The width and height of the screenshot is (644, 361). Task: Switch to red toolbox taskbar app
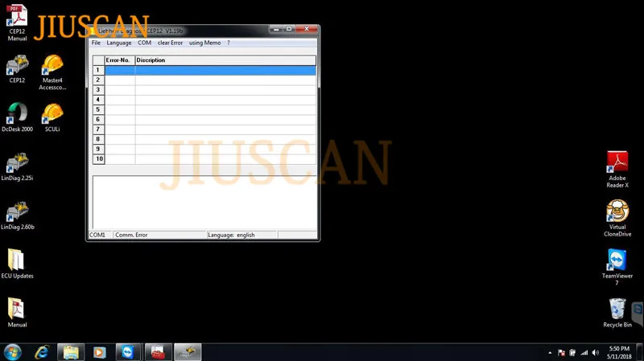(158, 352)
